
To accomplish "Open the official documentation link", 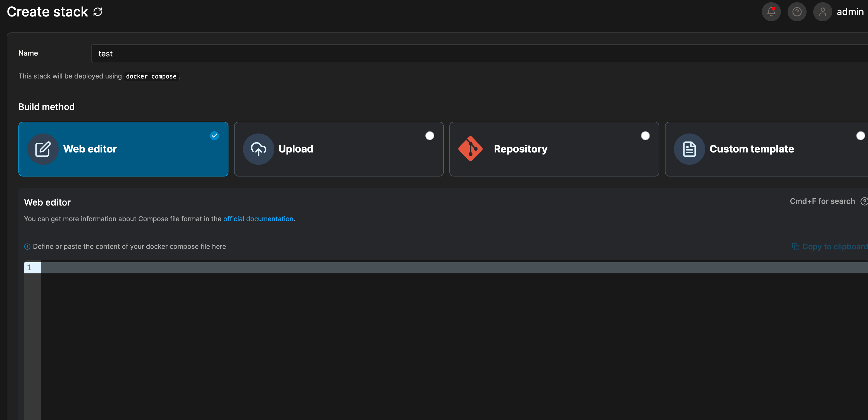I will 258,219.
